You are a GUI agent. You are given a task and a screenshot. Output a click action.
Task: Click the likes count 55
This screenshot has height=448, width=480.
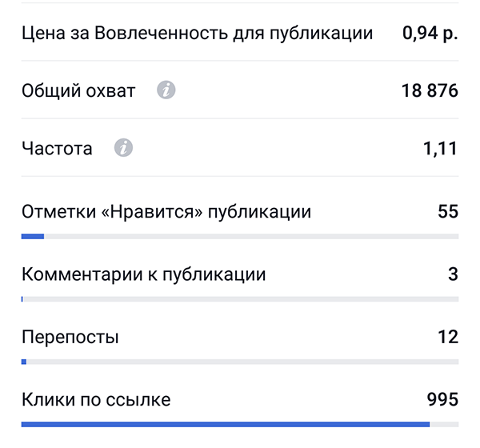tap(448, 211)
